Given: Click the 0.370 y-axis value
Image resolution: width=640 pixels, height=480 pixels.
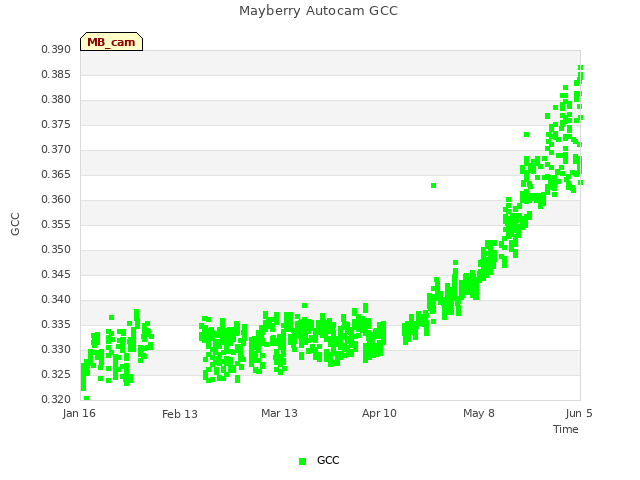Looking at the screenshot, I should tap(56, 149).
